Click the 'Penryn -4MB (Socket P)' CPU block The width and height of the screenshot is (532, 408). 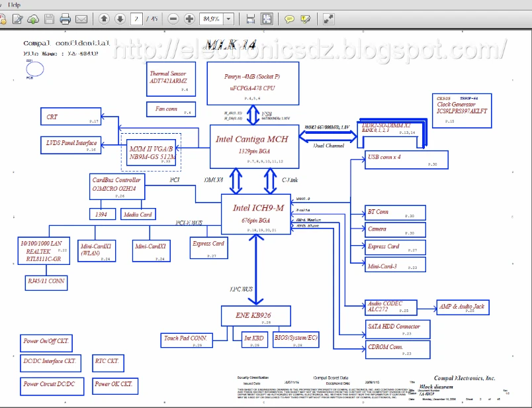(253, 83)
